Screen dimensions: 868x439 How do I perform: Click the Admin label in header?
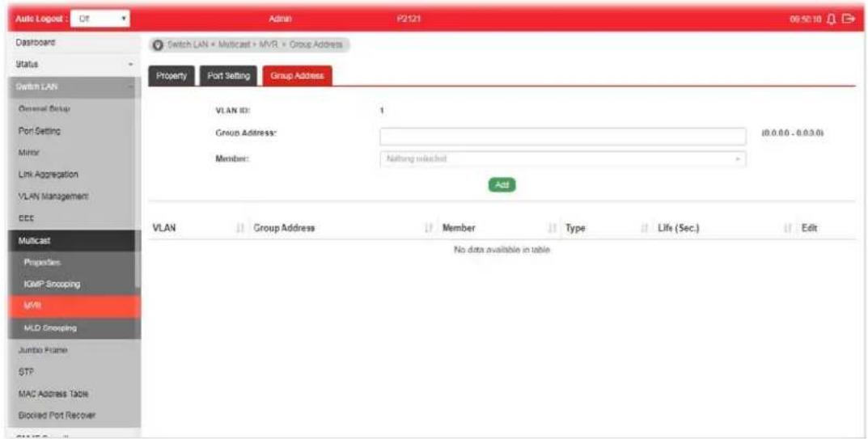tap(280, 19)
